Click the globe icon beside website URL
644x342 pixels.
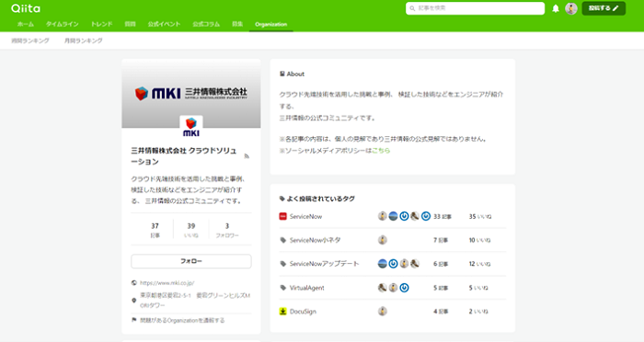[x=134, y=283]
